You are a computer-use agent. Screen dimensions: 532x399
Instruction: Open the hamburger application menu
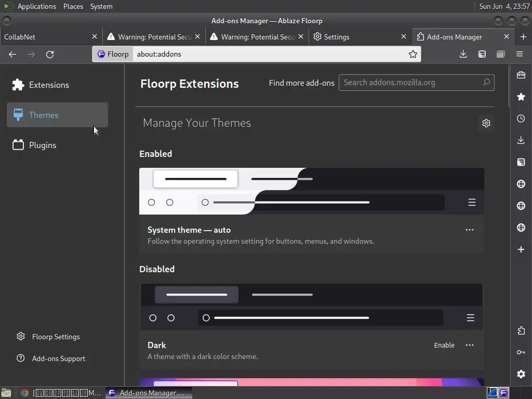coord(520,54)
